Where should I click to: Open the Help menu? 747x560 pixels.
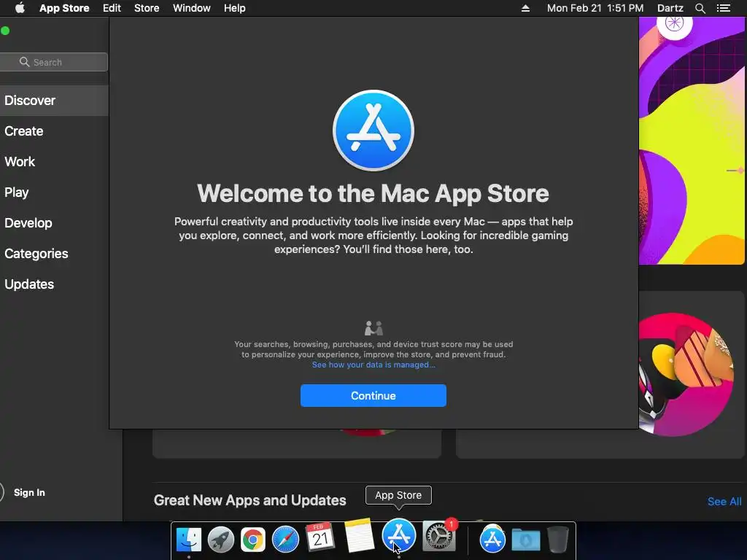coord(235,8)
